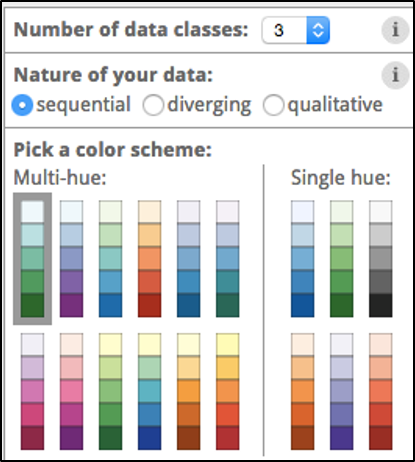Click info icon beside Number of data classes

395,30
